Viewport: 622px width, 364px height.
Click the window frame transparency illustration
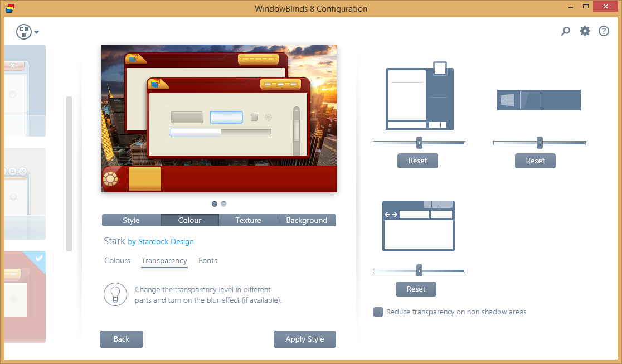[x=419, y=226]
